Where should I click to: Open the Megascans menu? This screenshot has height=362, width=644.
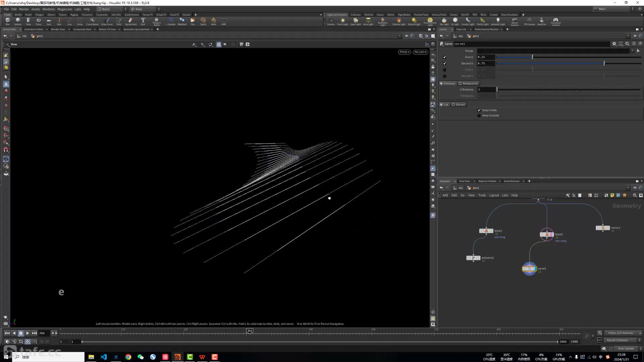pos(64,9)
